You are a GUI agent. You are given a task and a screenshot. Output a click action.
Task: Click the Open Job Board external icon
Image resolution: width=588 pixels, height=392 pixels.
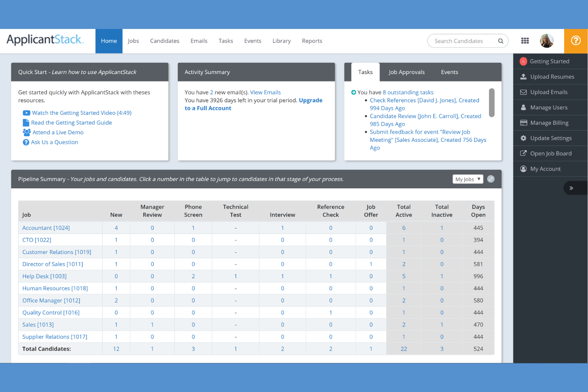[523, 153]
